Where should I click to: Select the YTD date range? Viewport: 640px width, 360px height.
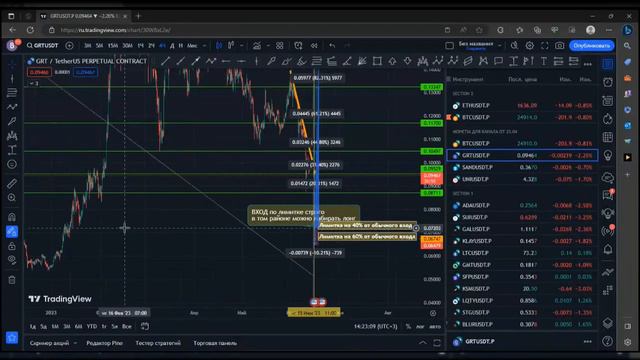[92, 326]
